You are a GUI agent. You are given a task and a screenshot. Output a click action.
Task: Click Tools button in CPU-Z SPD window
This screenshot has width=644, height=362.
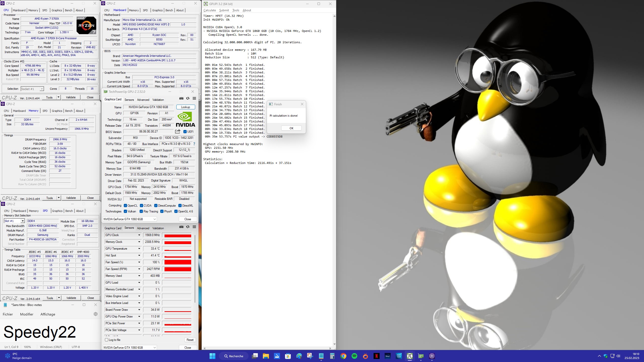pos(50,298)
